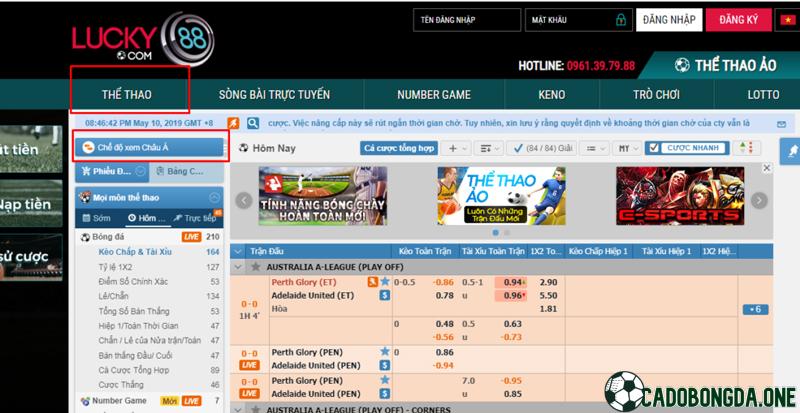Click stats icon of second Adelaide United (PEN)
800x413 pixels.
pyautogui.click(x=385, y=394)
